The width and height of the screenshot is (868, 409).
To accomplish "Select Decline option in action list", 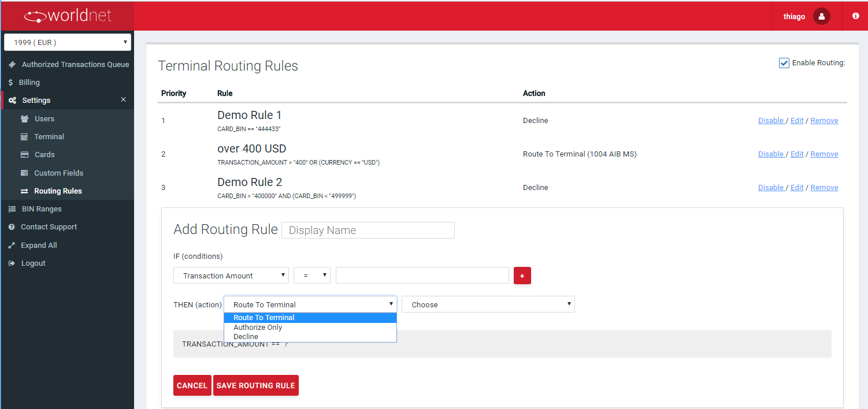I will [x=310, y=336].
